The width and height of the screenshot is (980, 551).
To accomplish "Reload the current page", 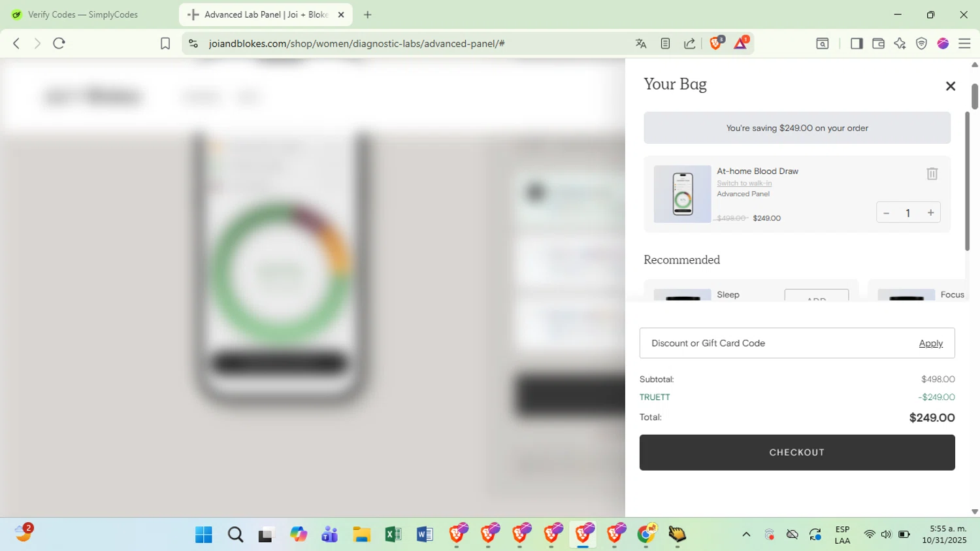I will click(59, 43).
